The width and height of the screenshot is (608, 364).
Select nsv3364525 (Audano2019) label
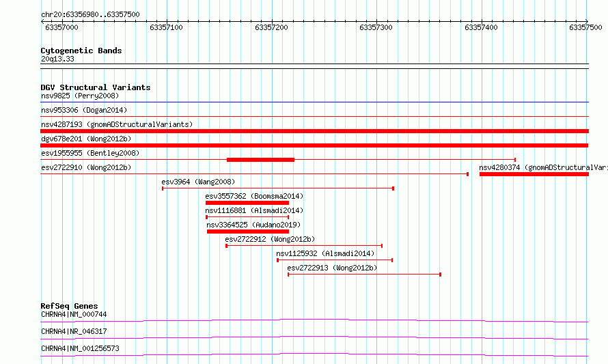(253, 225)
